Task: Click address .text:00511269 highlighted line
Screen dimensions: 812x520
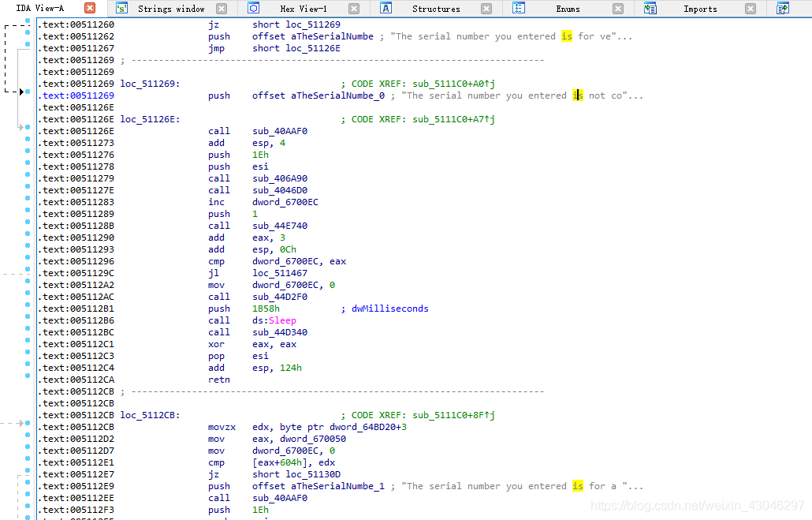Action: tap(76, 95)
